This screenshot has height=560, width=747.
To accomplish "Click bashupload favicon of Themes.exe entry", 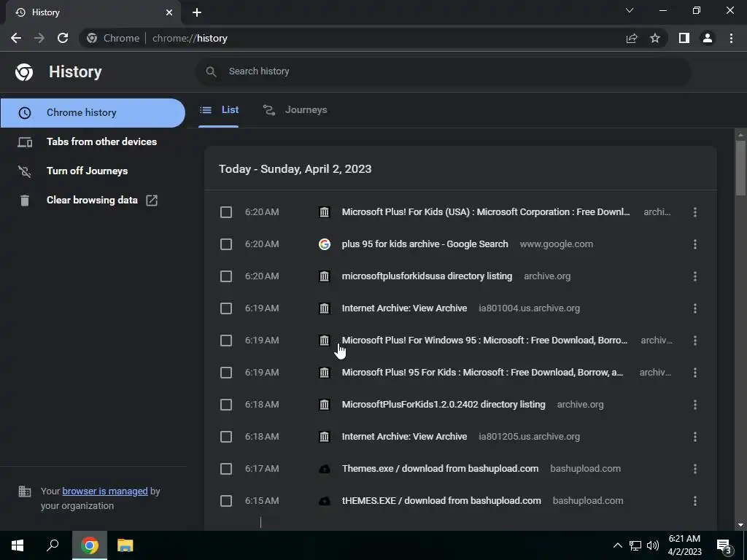I will point(325,469).
